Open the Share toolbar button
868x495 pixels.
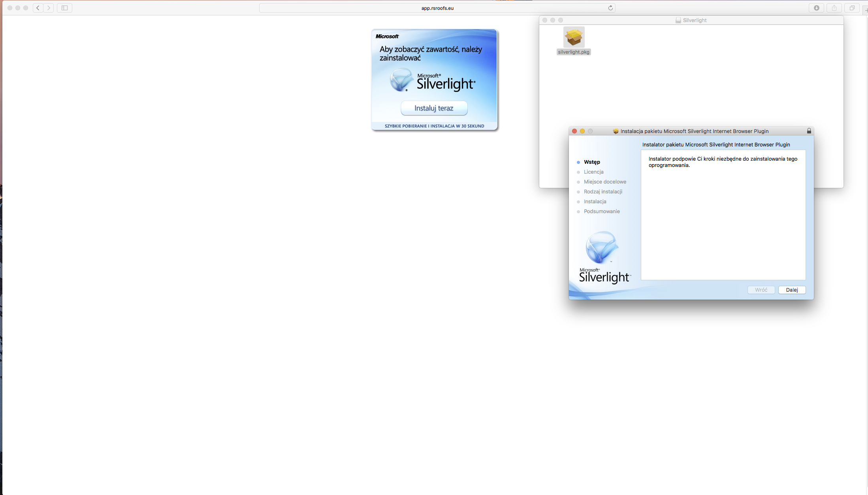click(x=834, y=8)
